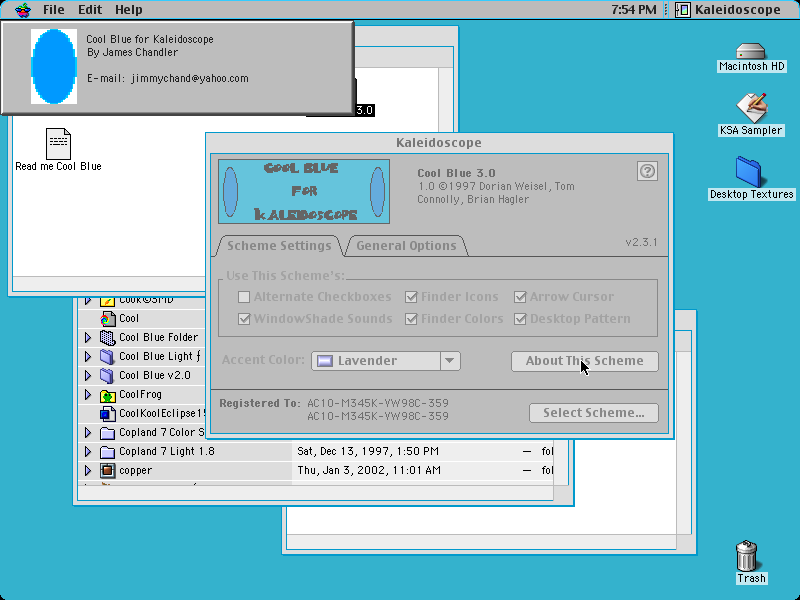Expand the Cool Blue v2.0 row
Image resolution: width=800 pixels, height=600 pixels.
pyautogui.click(x=88, y=376)
